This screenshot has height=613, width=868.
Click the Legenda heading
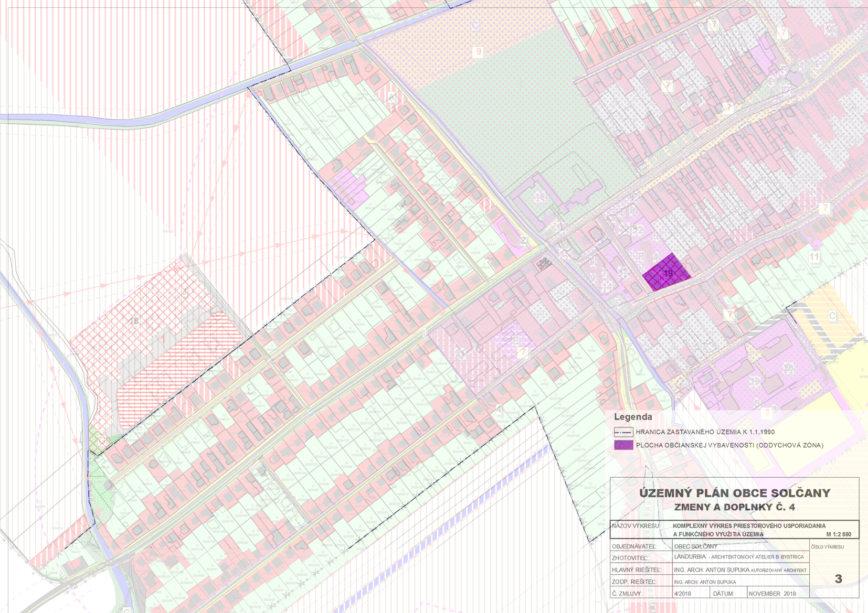(x=633, y=417)
